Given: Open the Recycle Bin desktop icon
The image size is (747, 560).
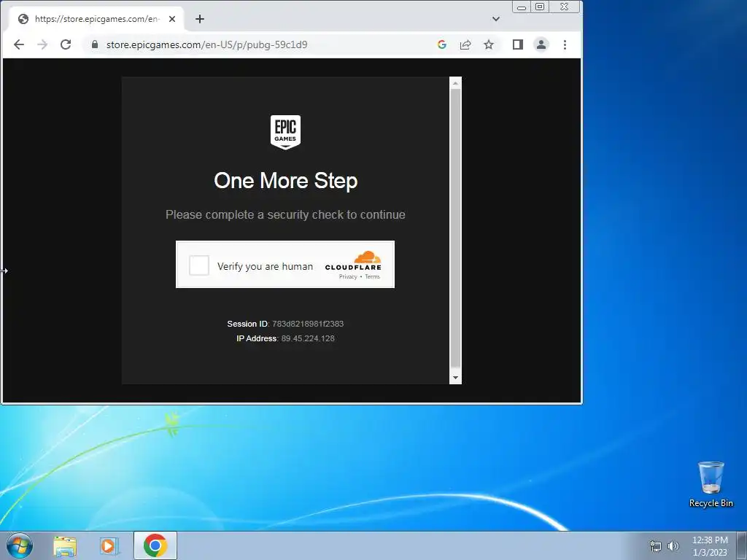Looking at the screenshot, I should click(711, 484).
